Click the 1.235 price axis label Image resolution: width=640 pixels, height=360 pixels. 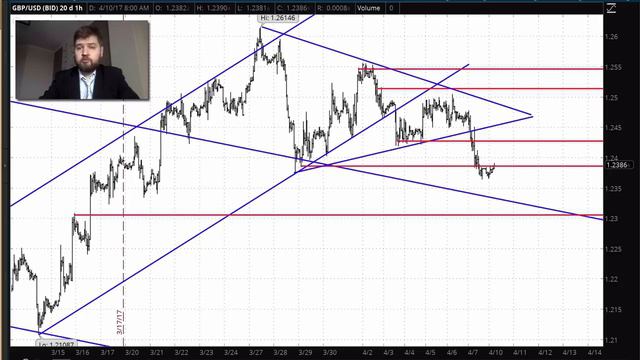point(614,189)
